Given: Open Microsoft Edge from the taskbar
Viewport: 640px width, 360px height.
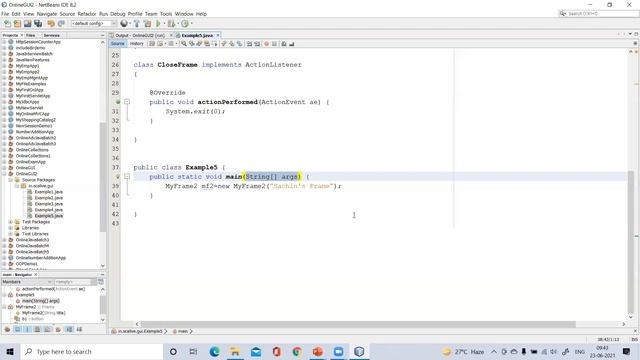Looking at the screenshot, I should (x=215, y=351).
